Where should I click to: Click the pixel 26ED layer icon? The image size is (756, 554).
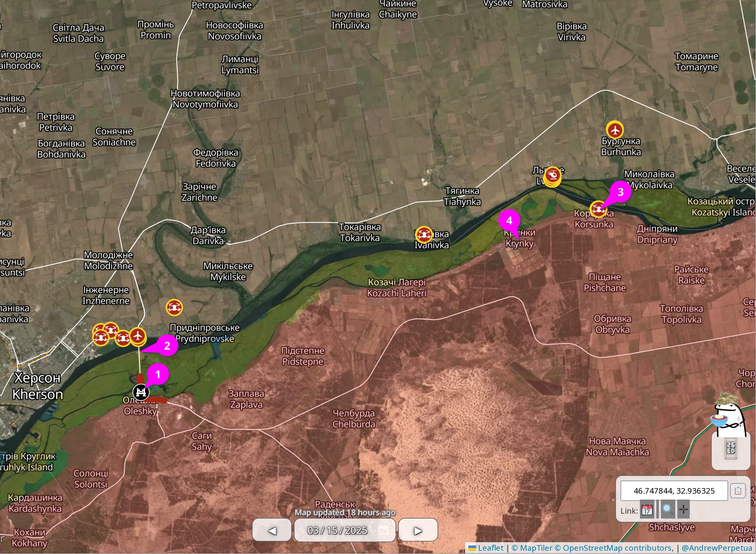click(x=730, y=448)
